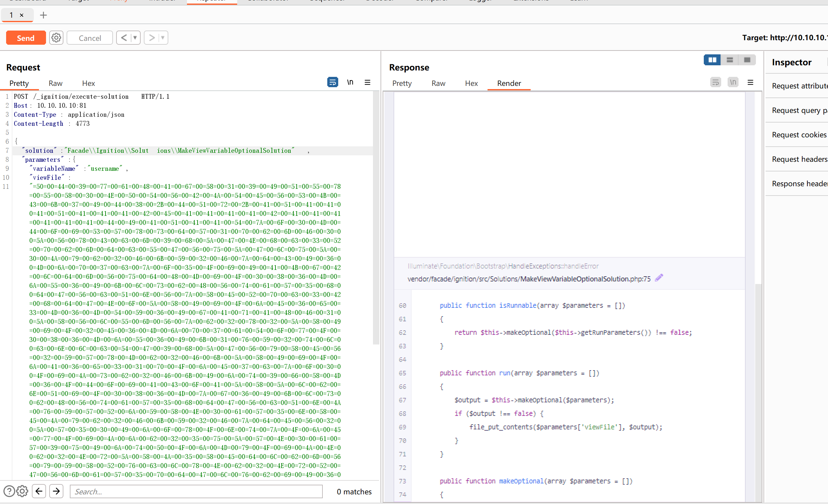Select Repeater tab 1
Screen dimensions: 828x504
pyautogui.click(x=12, y=15)
